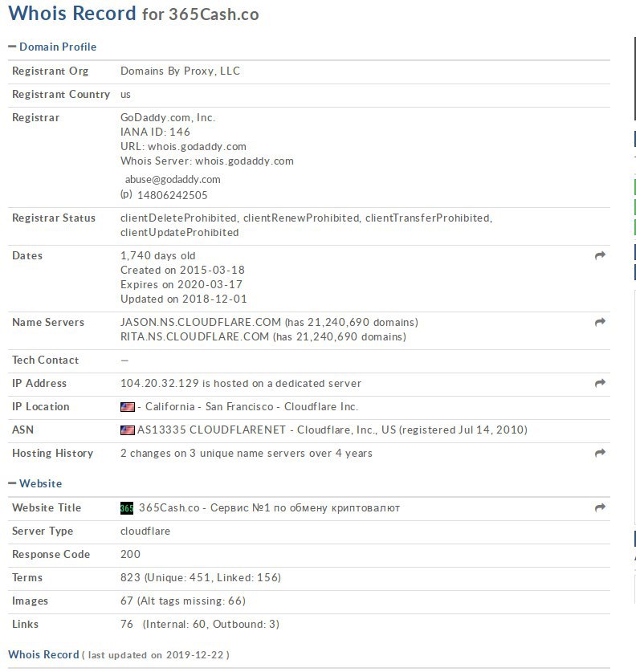The width and height of the screenshot is (636, 672).
Task: Click the US flag in the ASN row
Action: pyautogui.click(x=128, y=430)
